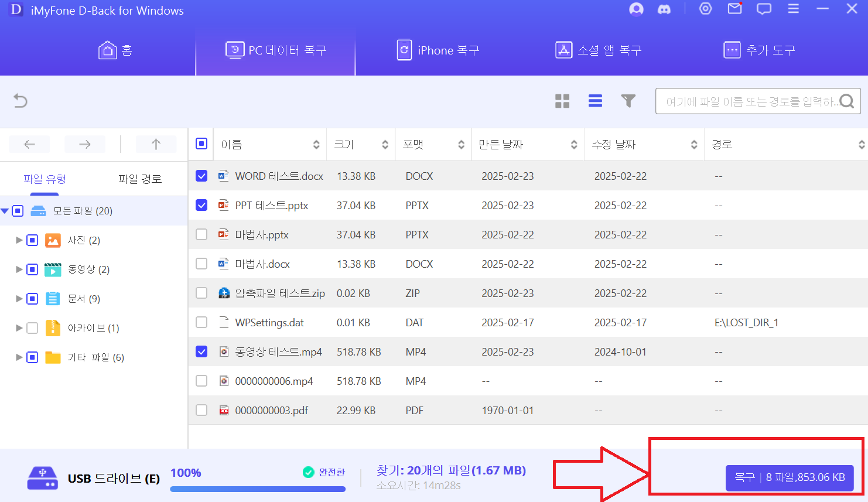Check the 마법사.pptx checkbox
This screenshot has height=502, width=868.
201,234
